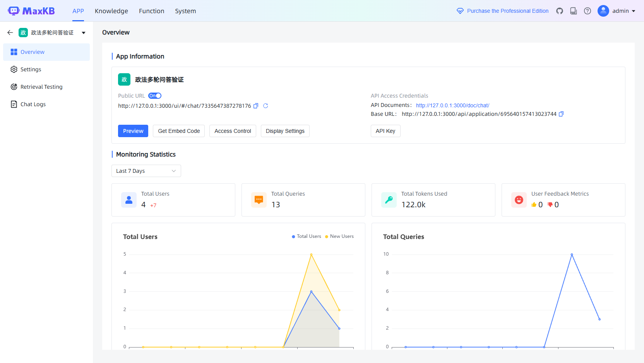Switch to the System tab
The width and height of the screenshot is (644, 363).
[185, 11]
